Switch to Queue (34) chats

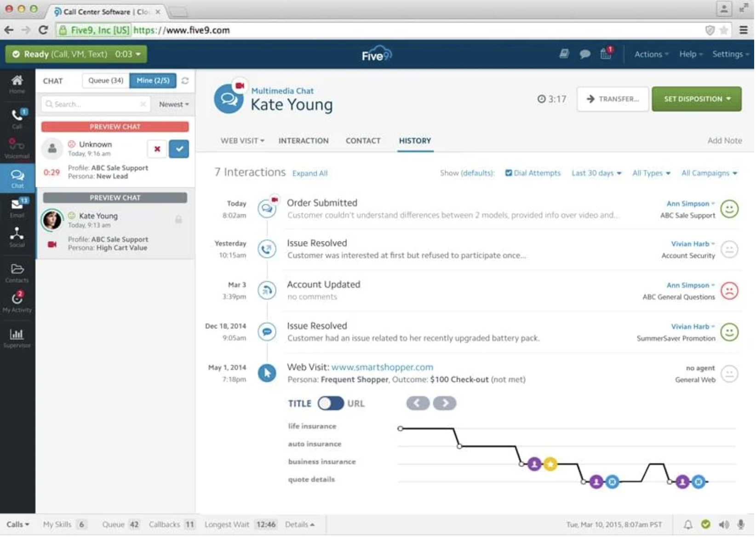106,81
